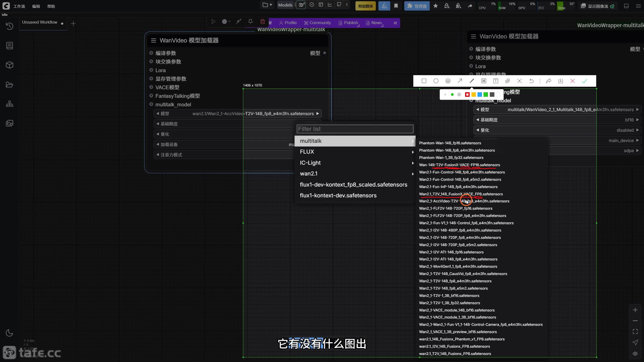Zoom in with the plus button

pos(635,310)
